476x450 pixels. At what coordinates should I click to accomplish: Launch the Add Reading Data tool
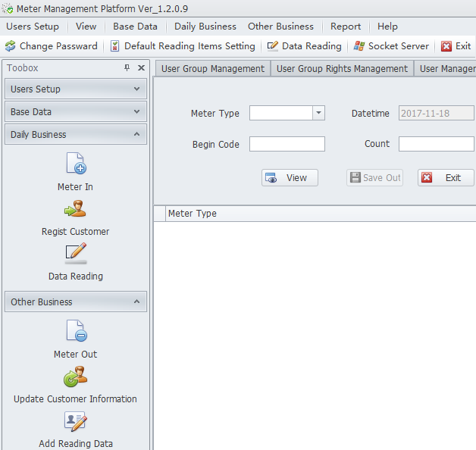[75, 422]
